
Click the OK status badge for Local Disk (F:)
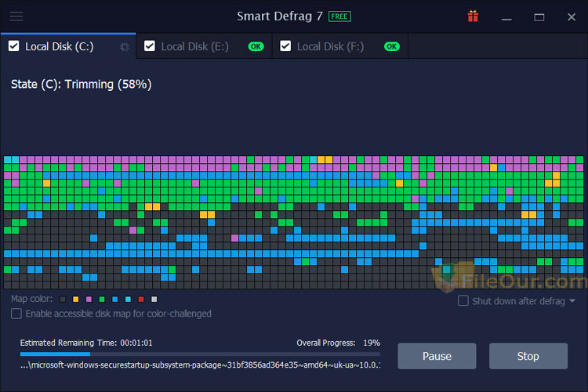pos(391,46)
